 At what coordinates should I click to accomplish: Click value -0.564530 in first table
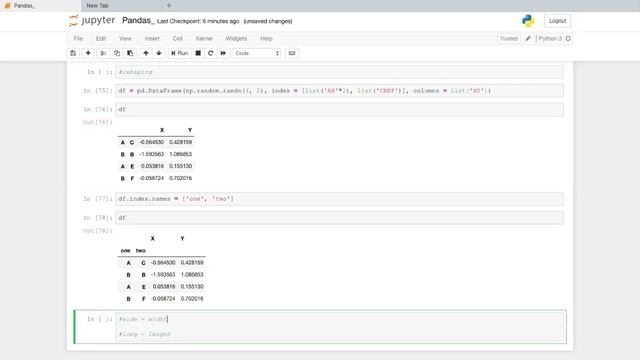pyautogui.click(x=151, y=142)
